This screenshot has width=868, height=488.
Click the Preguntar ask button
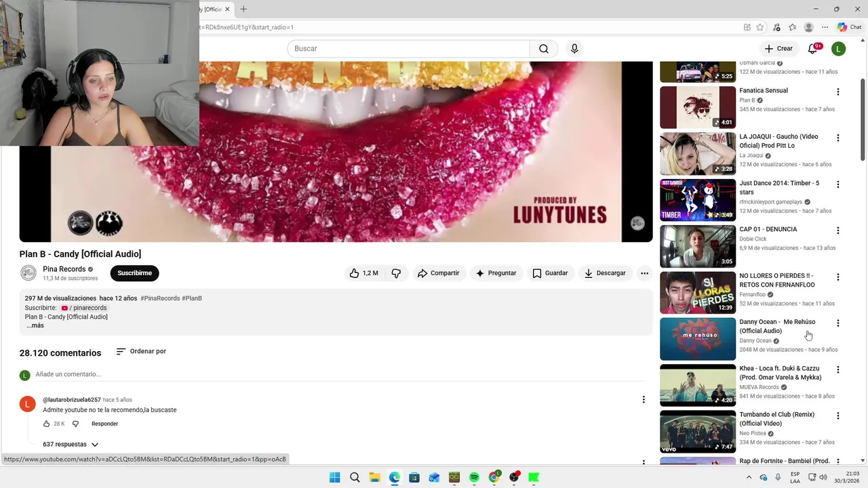tap(496, 273)
